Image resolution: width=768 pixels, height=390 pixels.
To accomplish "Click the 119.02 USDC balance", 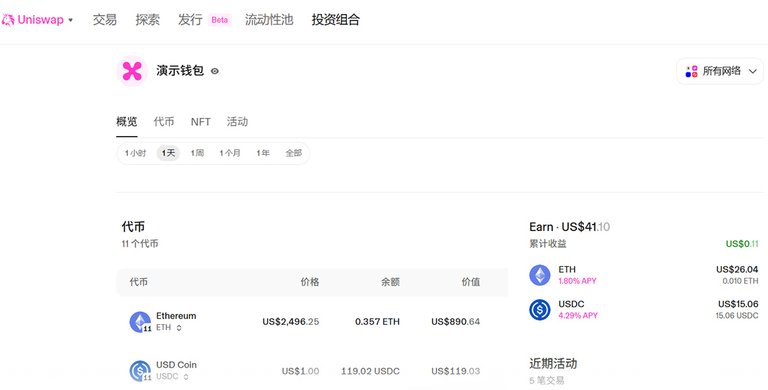I will [x=370, y=371].
